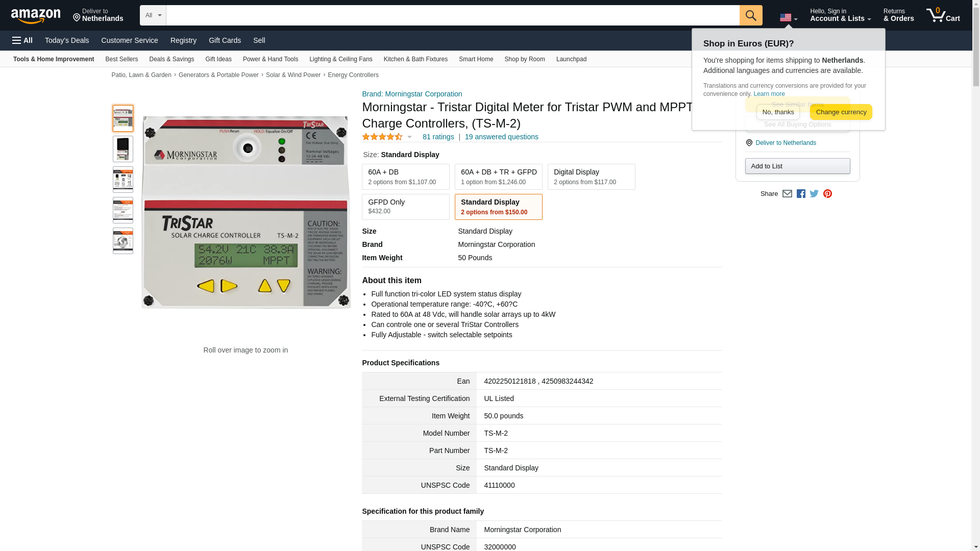Expand the star ratings breakdown arrow
The width and height of the screenshot is (980, 551).
click(x=409, y=137)
